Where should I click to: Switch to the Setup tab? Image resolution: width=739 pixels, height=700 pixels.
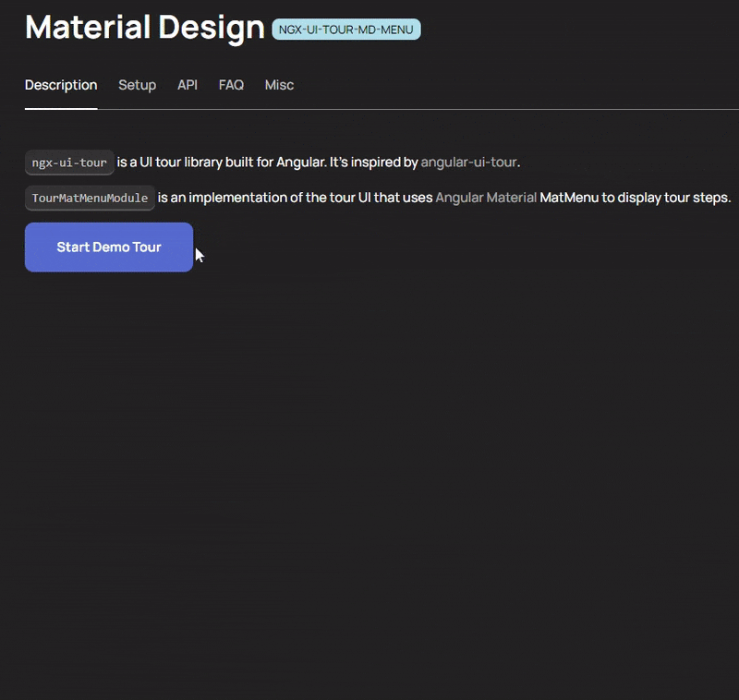(137, 85)
